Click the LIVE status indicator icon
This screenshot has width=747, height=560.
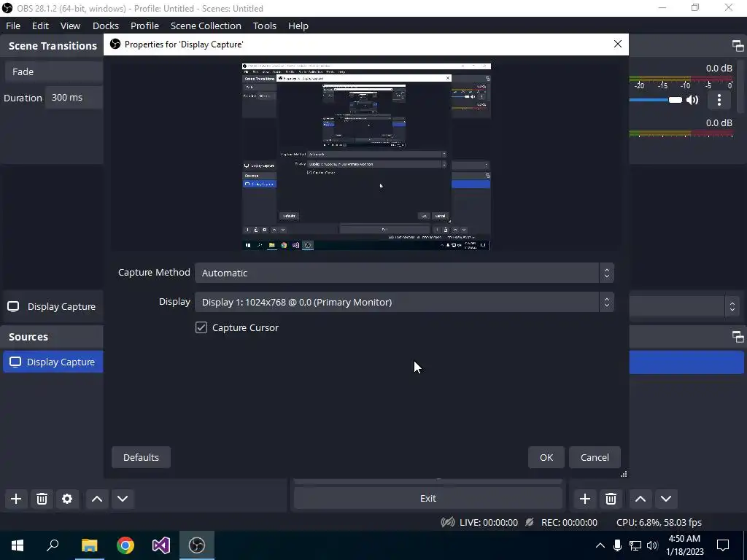point(447,522)
